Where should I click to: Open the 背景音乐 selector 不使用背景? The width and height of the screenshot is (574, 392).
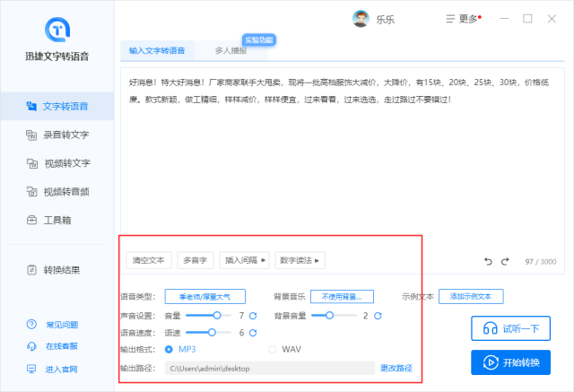point(342,297)
